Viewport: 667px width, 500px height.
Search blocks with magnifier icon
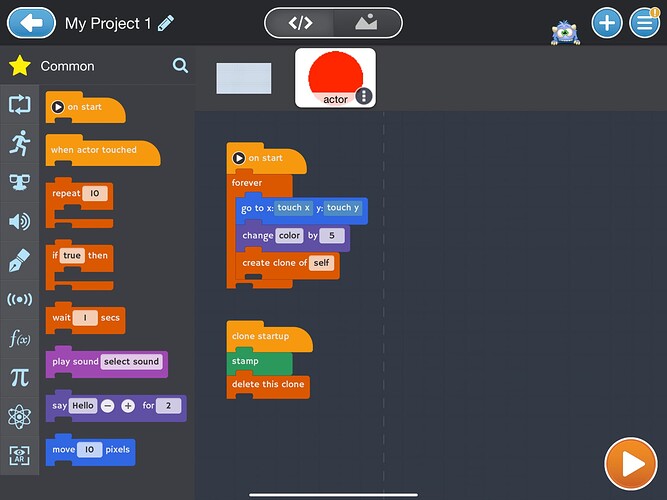[x=180, y=66]
